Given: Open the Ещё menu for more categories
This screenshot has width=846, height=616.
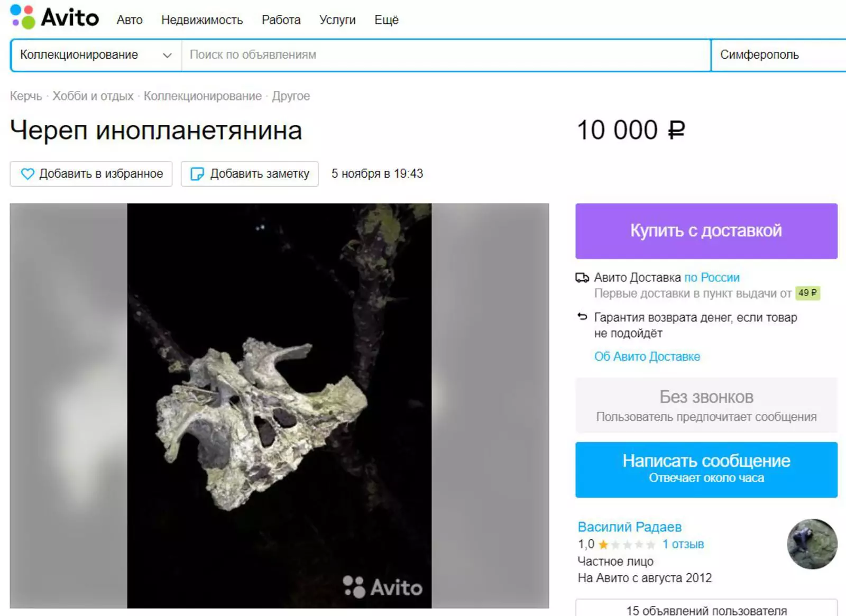Looking at the screenshot, I should pos(387,20).
